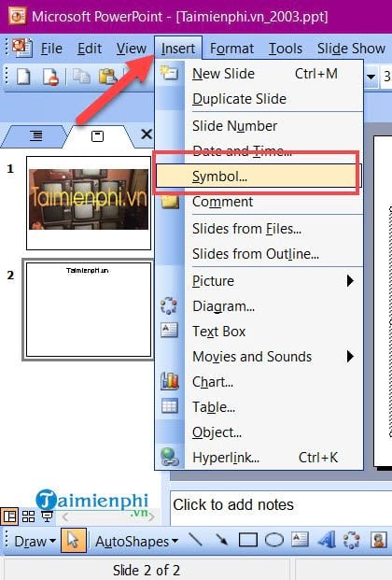Choose Object... from Insert menu

(x=259, y=432)
